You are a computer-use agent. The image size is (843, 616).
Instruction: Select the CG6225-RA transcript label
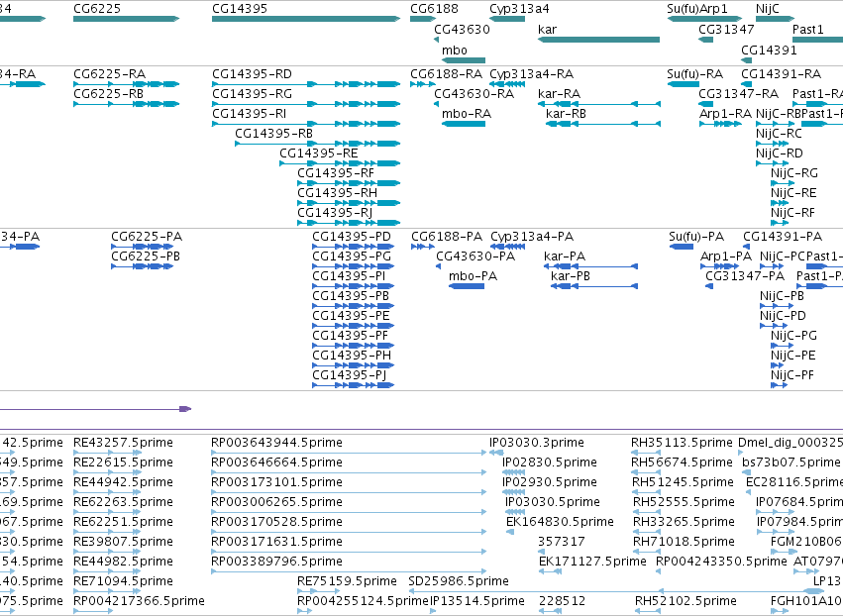coord(110,73)
